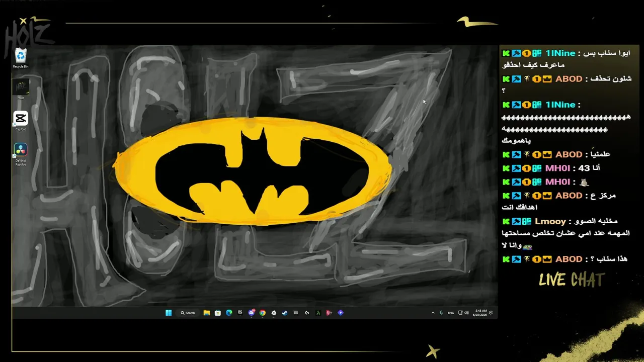Image resolution: width=644 pixels, height=362 pixels.
Task: Click the green letter A taskbar icon
Action: (318, 313)
